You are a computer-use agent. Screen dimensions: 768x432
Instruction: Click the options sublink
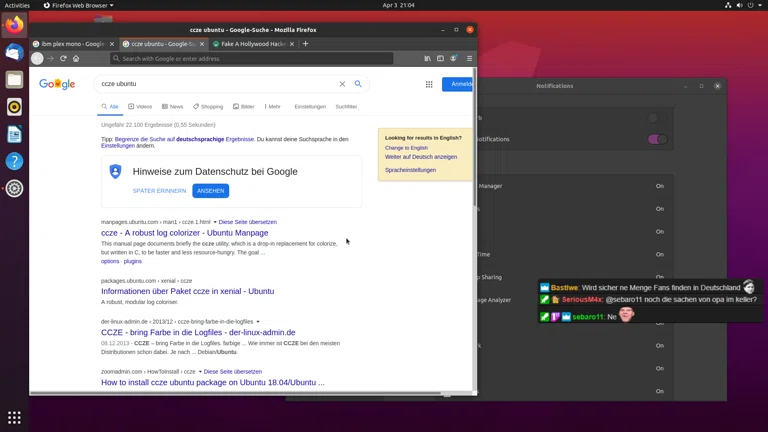point(110,261)
